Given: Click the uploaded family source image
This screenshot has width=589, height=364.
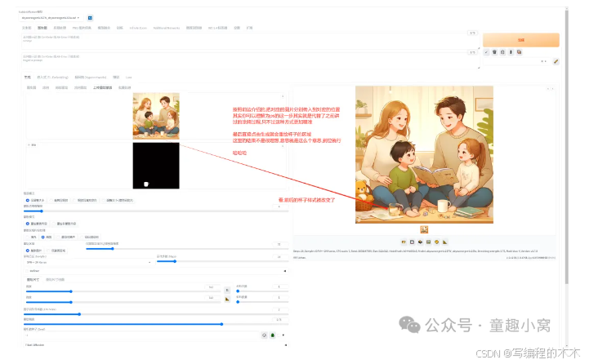Looking at the screenshot, I should point(156,116).
